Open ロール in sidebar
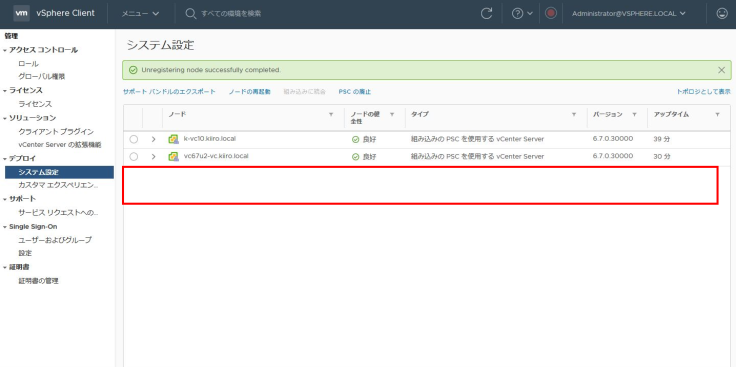The height and width of the screenshot is (367, 736). coord(29,64)
